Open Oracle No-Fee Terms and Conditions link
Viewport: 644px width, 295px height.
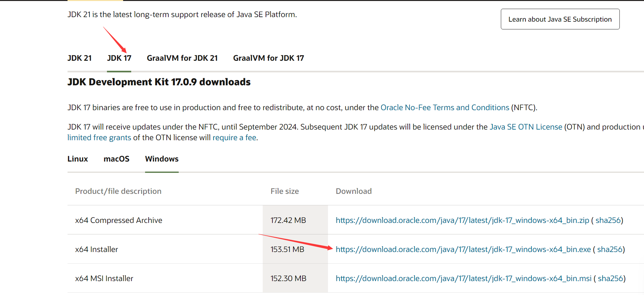coord(445,108)
